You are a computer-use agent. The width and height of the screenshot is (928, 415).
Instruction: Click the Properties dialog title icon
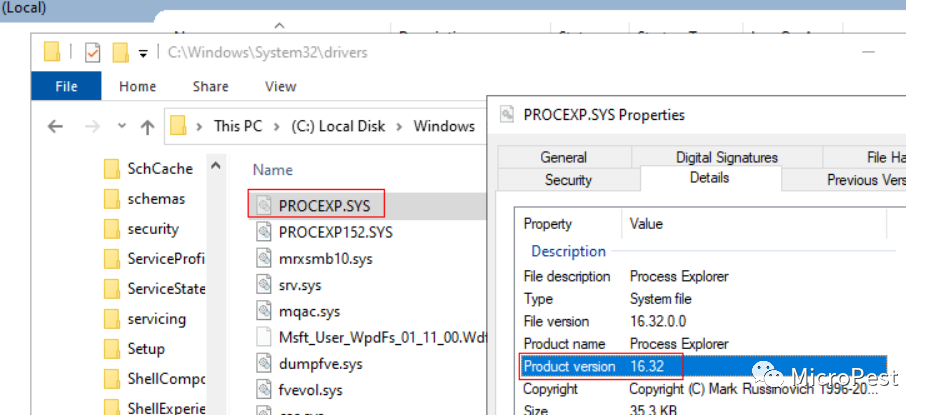[x=506, y=114]
